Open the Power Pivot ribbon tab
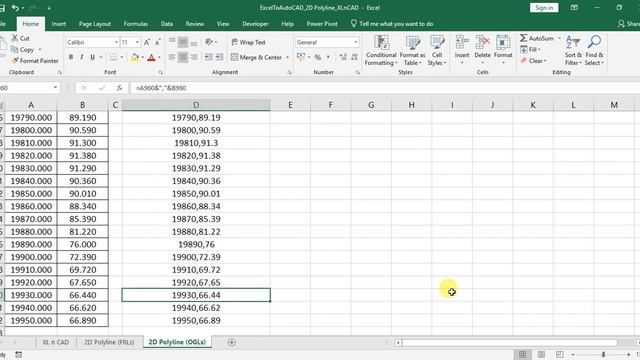 pyautogui.click(x=322, y=24)
